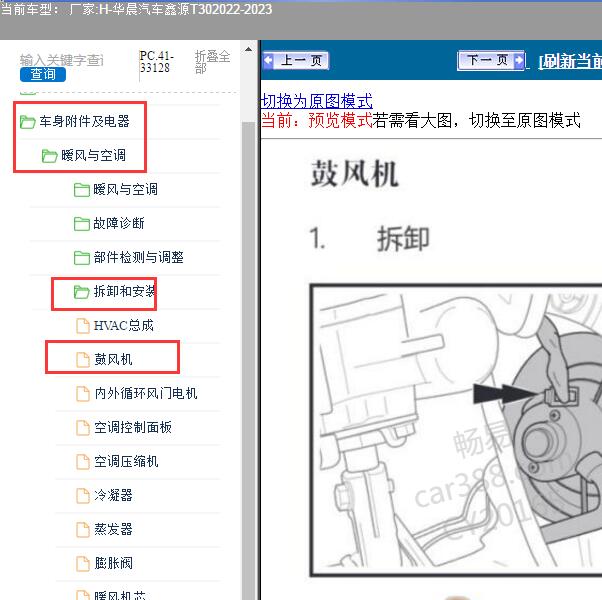Click open-folder icon beside 拆卸和安装

[81, 292]
